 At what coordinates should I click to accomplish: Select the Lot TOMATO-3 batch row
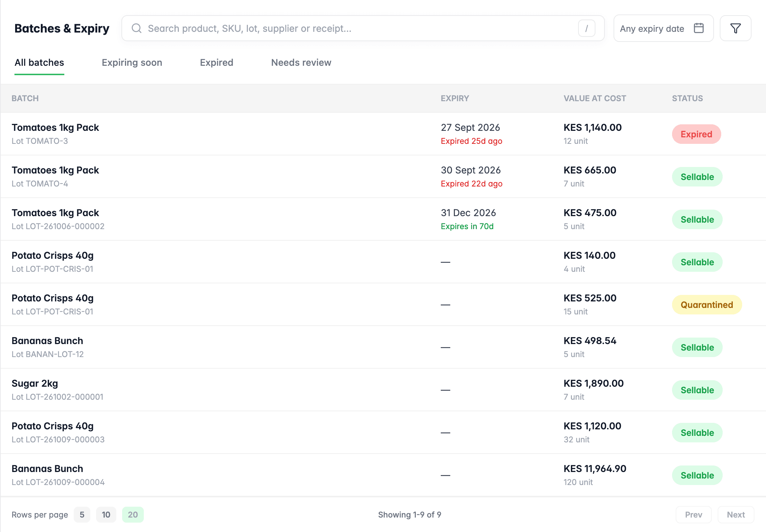383,134
